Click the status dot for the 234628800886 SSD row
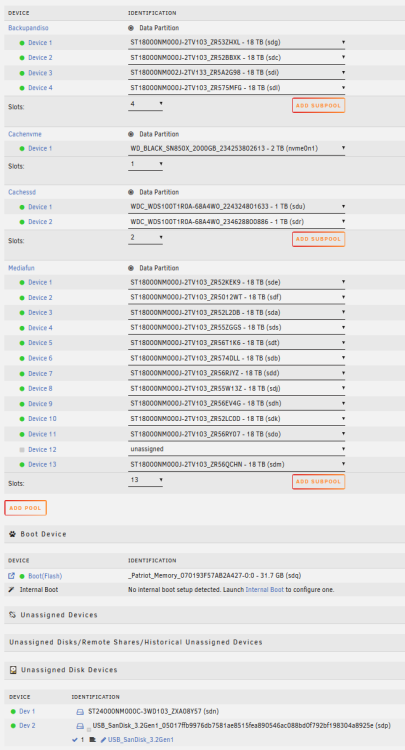This screenshot has height=750, width=405. pyautogui.click(x=22, y=222)
